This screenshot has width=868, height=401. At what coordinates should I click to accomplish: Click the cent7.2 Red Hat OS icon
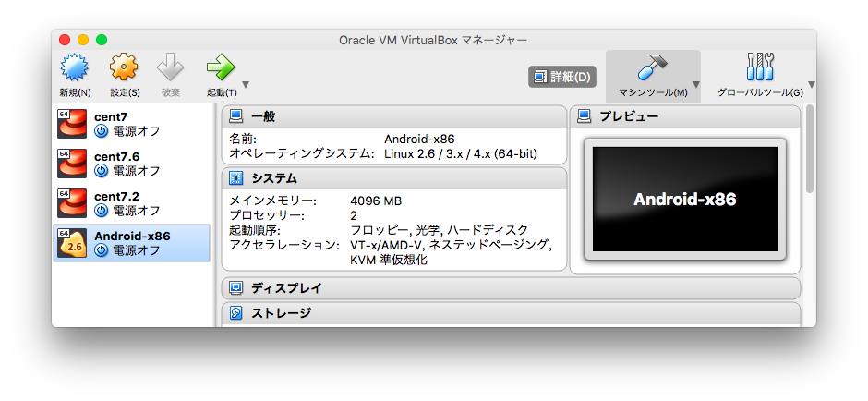pos(73,203)
